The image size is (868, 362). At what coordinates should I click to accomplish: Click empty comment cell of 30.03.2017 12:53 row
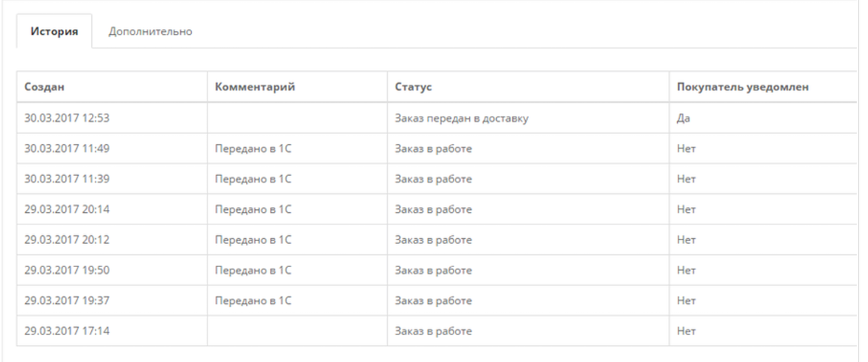coord(297,119)
